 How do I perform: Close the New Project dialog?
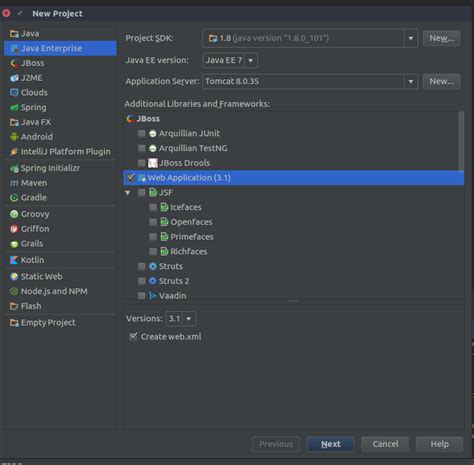tap(6, 13)
